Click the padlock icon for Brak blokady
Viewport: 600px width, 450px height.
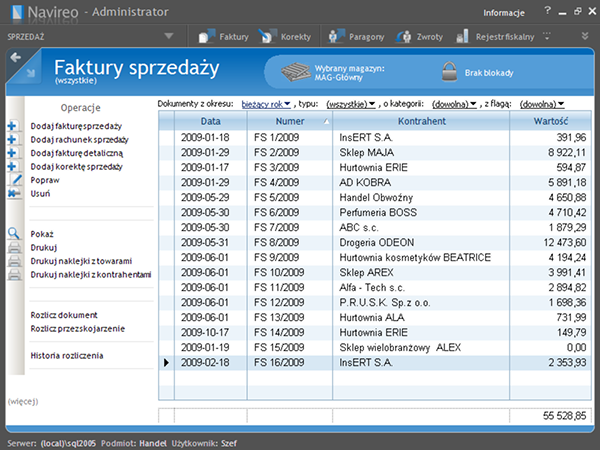pos(449,73)
